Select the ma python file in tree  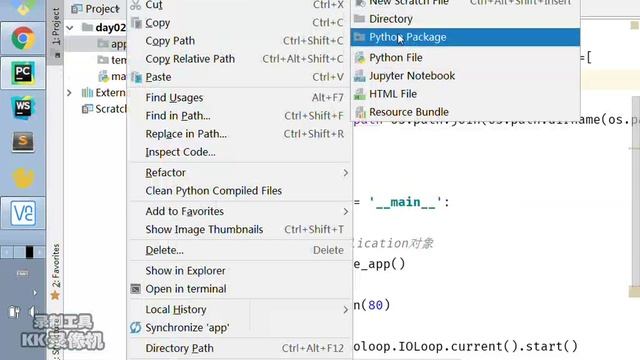[x=112, y=76]
